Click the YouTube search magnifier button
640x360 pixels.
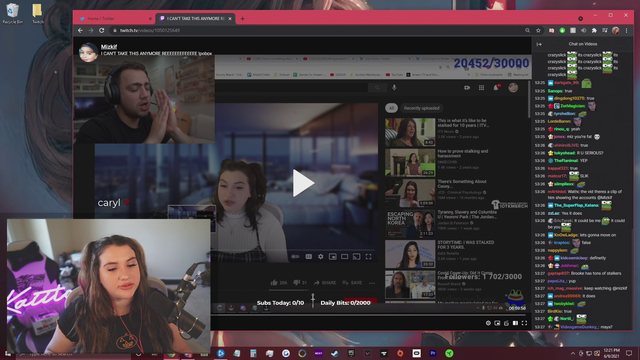tap(377, 87)
